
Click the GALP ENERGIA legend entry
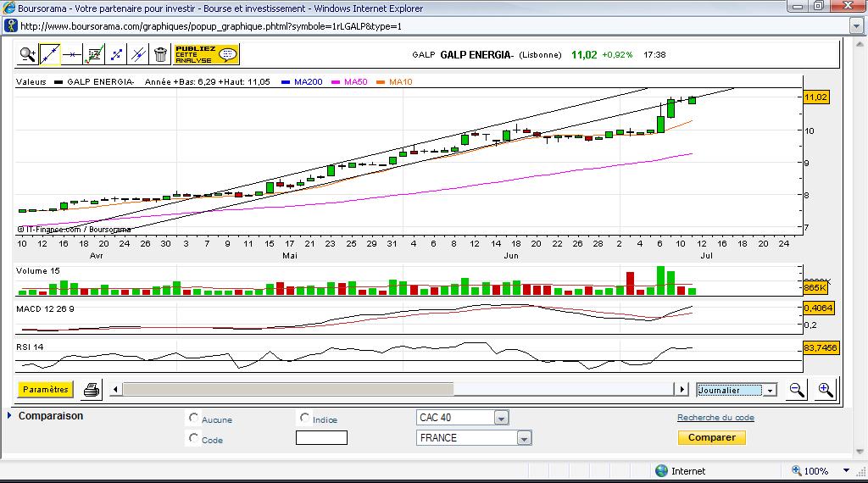click(x=101, y=82)
